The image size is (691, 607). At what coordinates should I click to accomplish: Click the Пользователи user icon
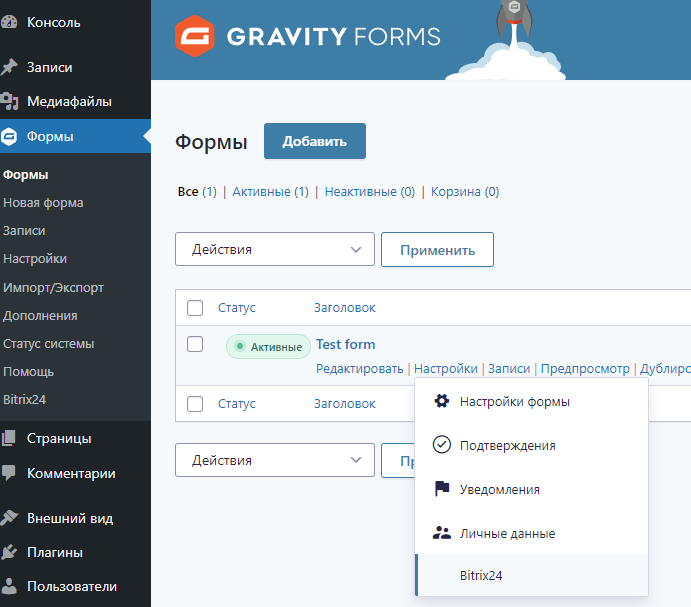9,586
